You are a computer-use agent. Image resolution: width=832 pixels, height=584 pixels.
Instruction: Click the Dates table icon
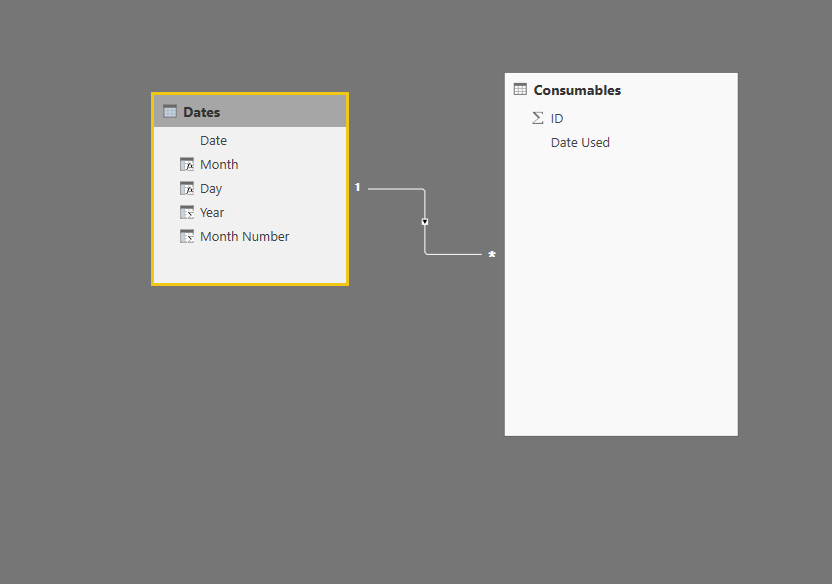coord(170,111)
